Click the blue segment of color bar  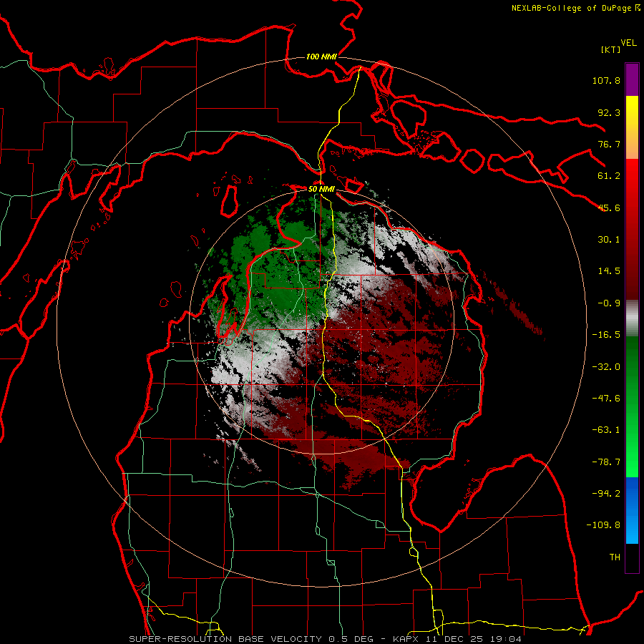point(632,510)
